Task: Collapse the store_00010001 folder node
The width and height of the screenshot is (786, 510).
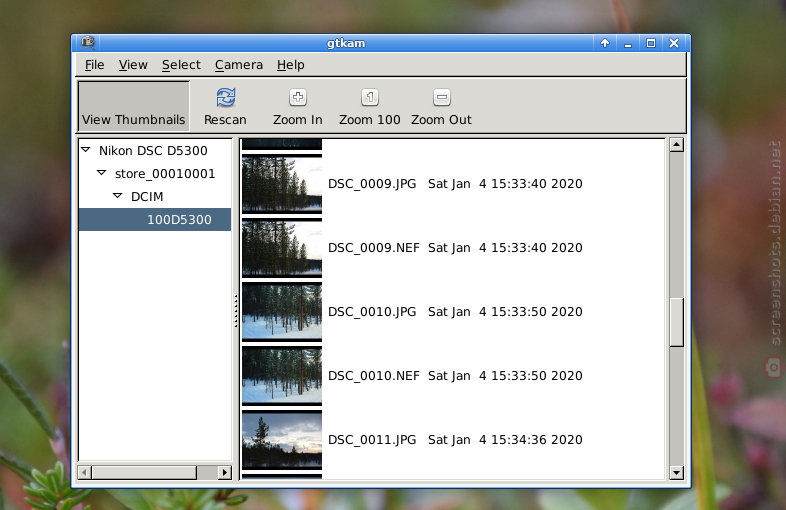Action: [x=102, y=173]
